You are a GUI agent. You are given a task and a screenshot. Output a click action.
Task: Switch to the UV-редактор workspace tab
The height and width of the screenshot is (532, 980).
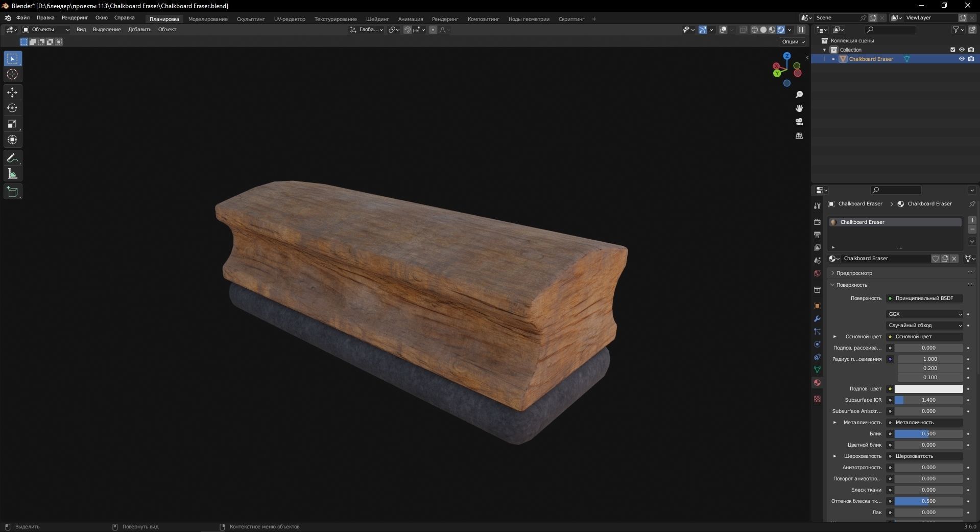[x=290, y=19]
